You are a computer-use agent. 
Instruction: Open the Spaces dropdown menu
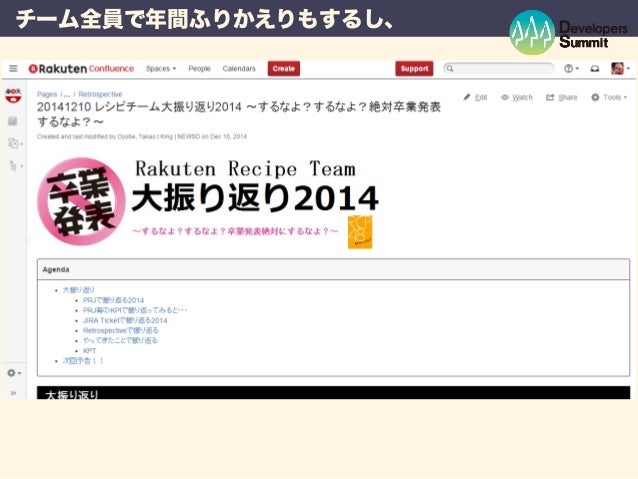click(161, 68)
